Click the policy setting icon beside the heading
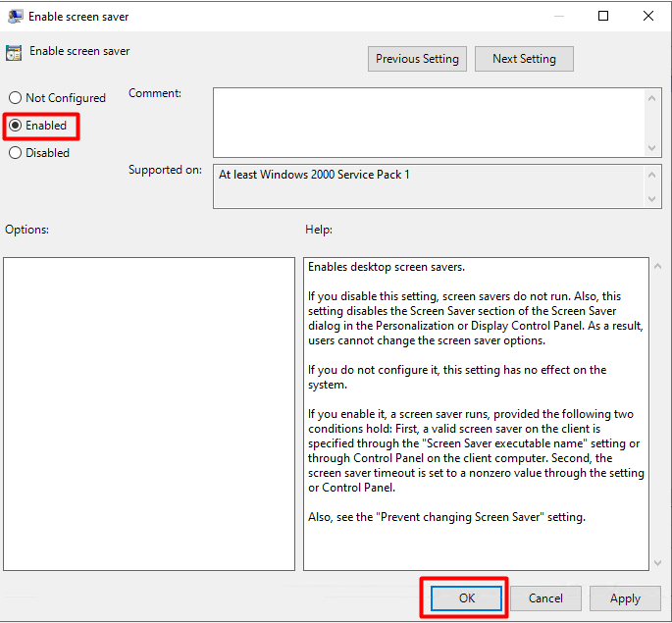Screen dimensions: 672x623 pyautogui.click(x=14, y=53)
